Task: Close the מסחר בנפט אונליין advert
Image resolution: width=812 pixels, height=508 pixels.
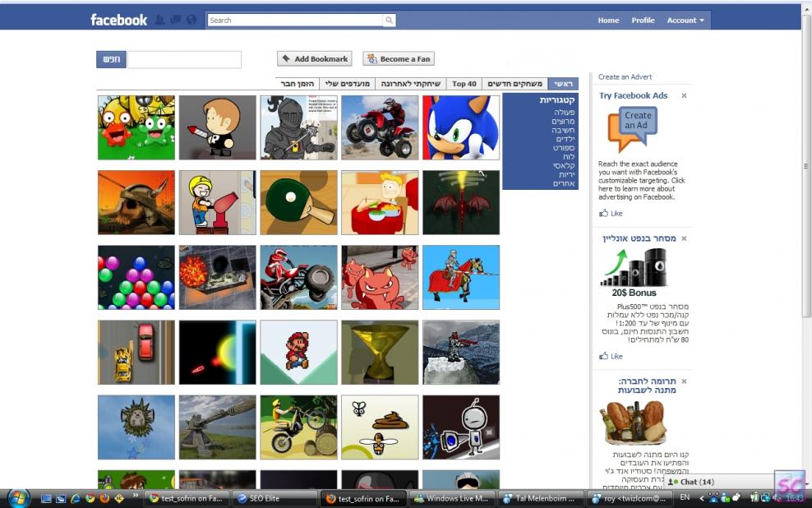Action: point(684,238)
